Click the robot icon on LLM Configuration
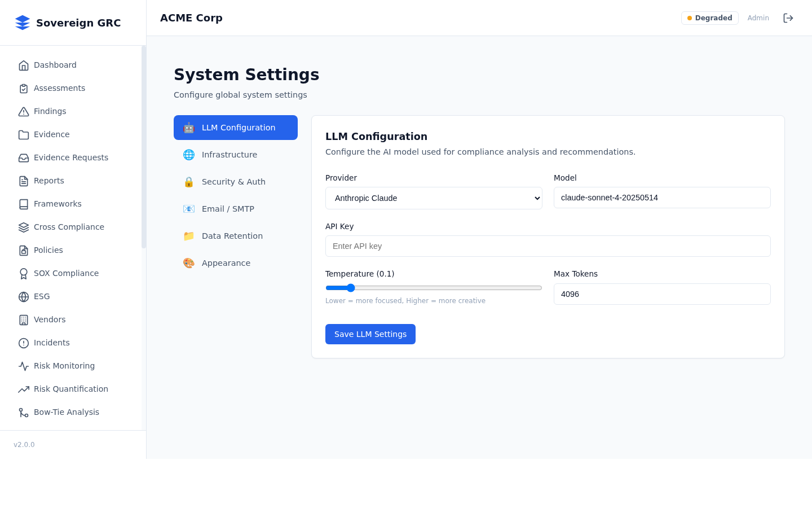Screen dimensions: 812x508 (x=188, y=128)
